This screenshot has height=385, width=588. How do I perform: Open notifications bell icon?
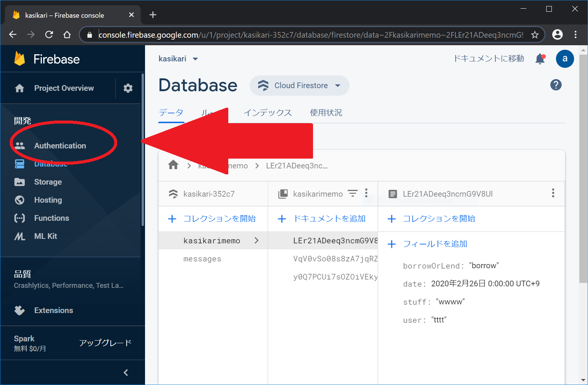(x=540, y=59)
